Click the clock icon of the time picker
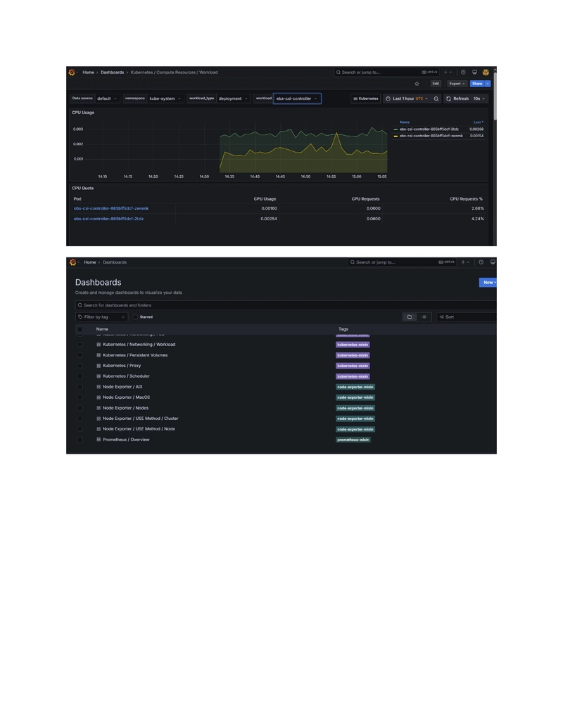 [x=388, y=98]
